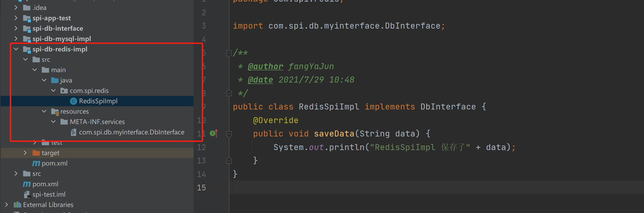Click the Maven icon of module pom.xml
The width and height of the screenshot is (644, 213).
36,163
